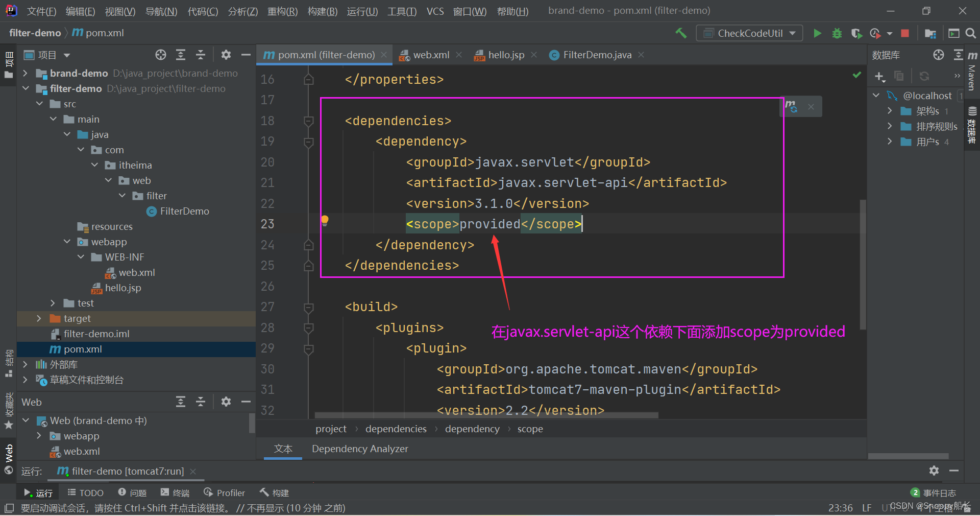Click the refresh icon in database panel
The image size is (980, 516).
tap(924, 76)
